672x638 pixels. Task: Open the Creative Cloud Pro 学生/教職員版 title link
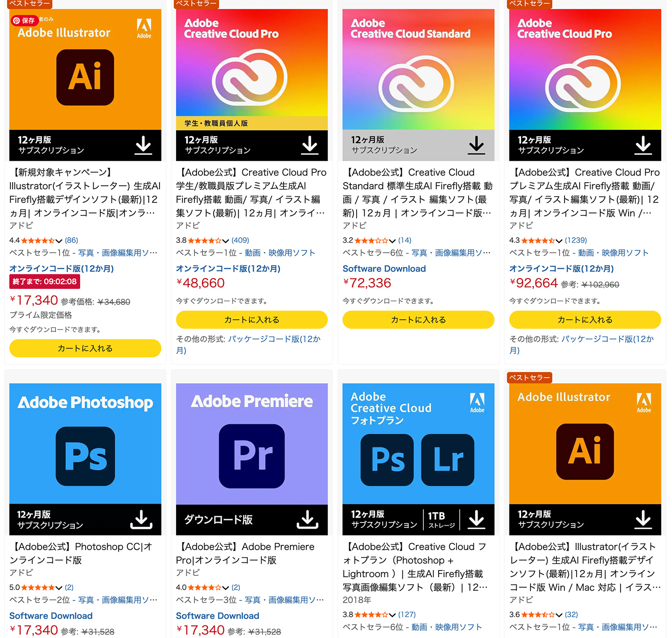(252, 193)
